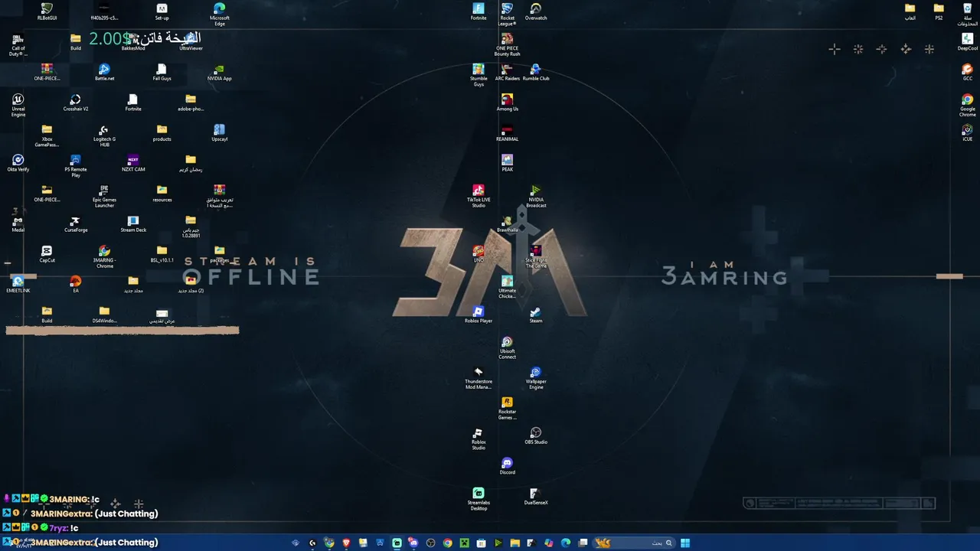Open the Epic Games Launcher shortcut
The image size is (980, 551).
(x=104, y=196)
